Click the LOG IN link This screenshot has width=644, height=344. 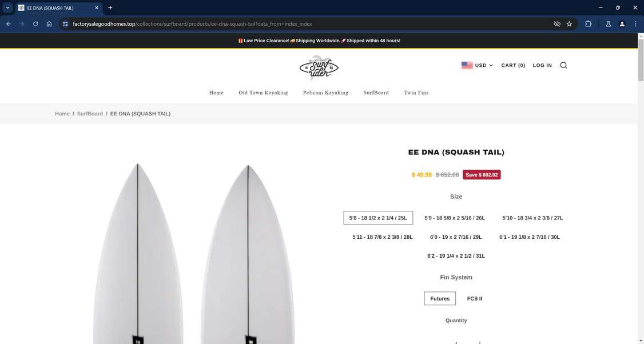point(542,65)
